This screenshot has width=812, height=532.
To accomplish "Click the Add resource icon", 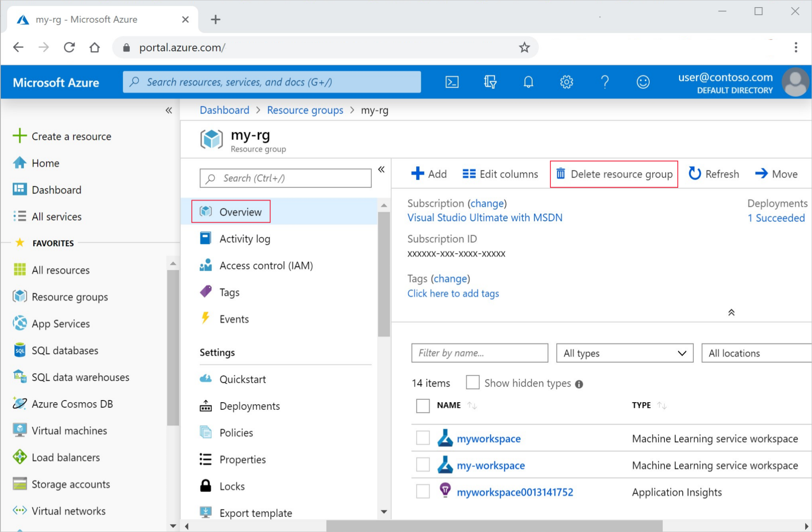I will coord(415,173).
